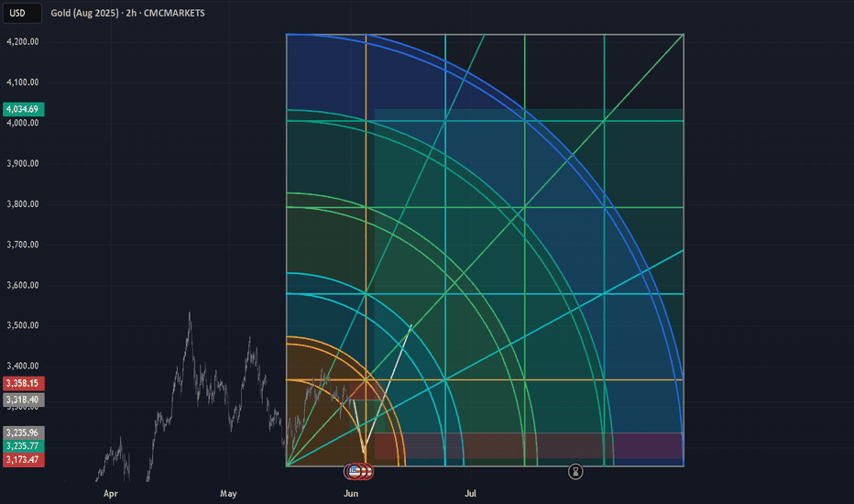Click the May label on time axis
This screenshot has width=854, height=504.
click(x=228, y=494)
